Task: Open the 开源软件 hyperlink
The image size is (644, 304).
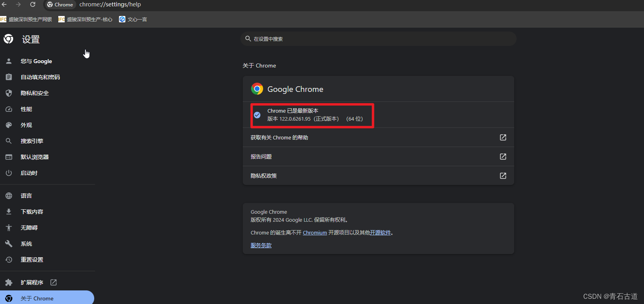Action: coord(380,232)
